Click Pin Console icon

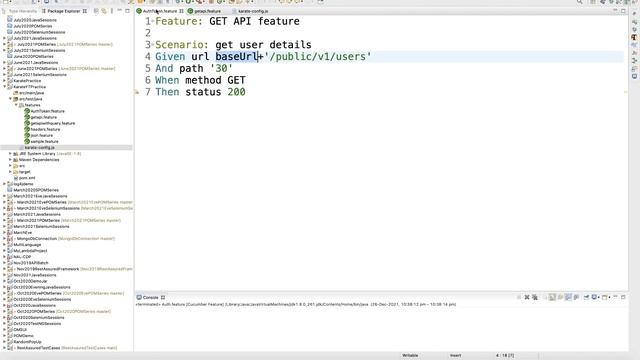click(586, 298)
